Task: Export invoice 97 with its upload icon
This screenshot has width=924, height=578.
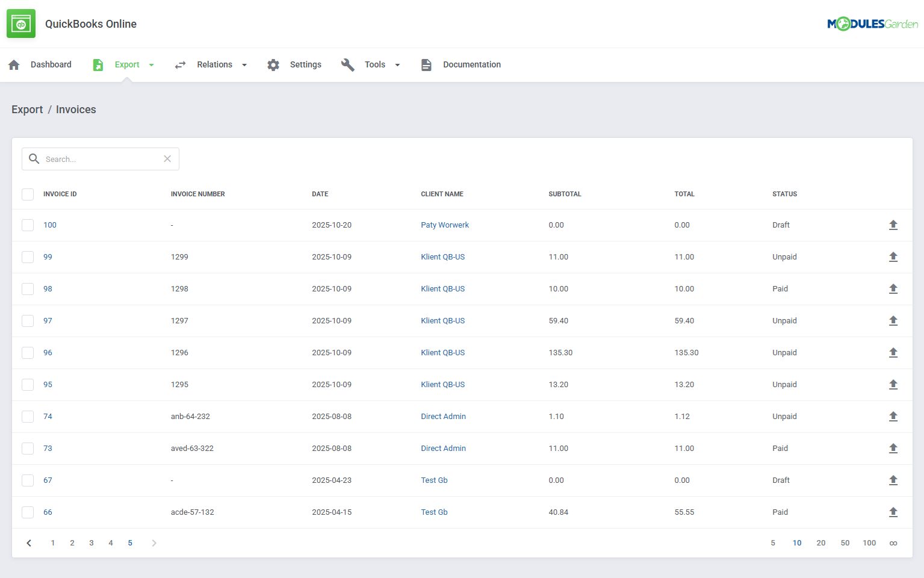Action: (x=893, y=321)
